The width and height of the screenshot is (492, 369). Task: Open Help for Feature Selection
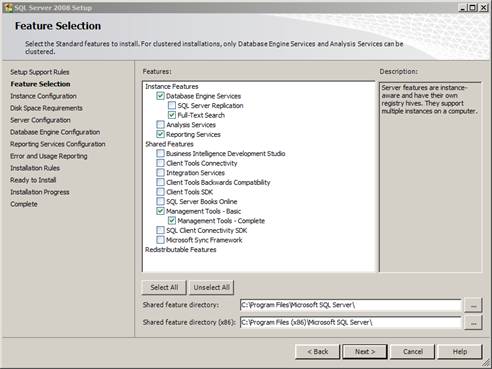point(460,352)
